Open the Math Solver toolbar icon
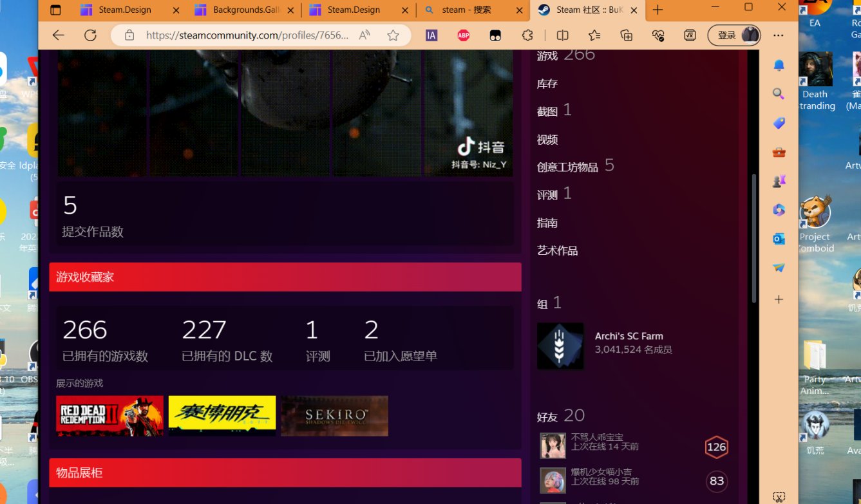 tap(690, 35)
